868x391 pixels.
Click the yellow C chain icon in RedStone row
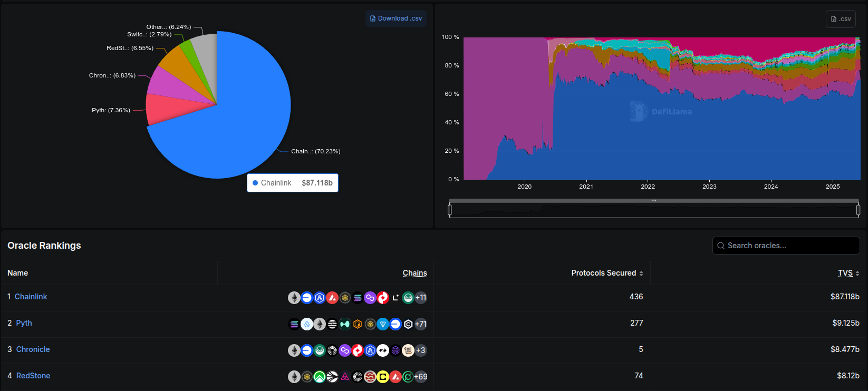[x=383, y=377]
